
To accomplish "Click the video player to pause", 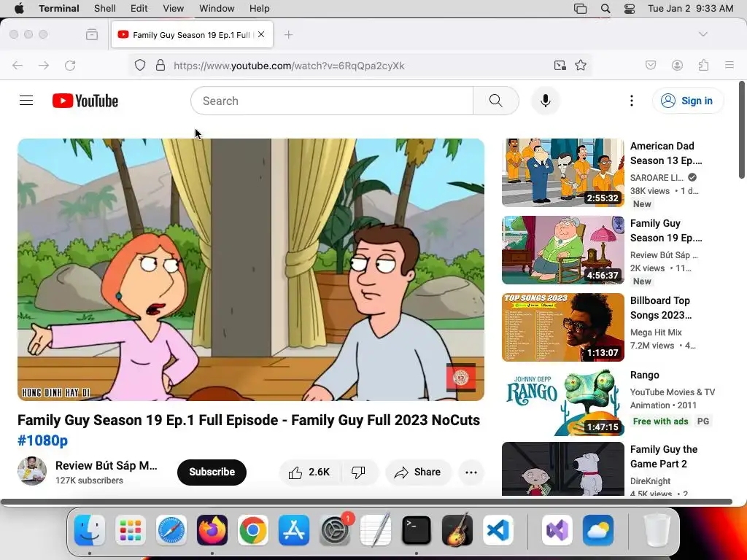I will pos(251,270).
